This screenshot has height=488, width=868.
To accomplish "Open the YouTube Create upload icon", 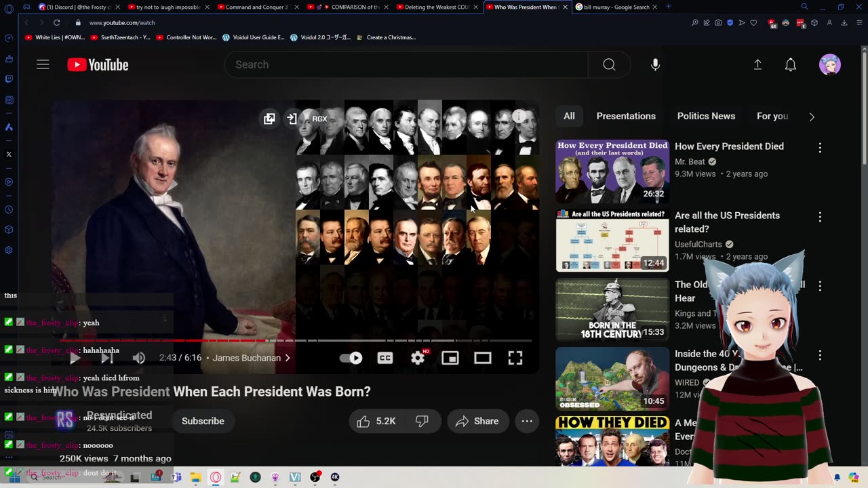I will [757, 64].
